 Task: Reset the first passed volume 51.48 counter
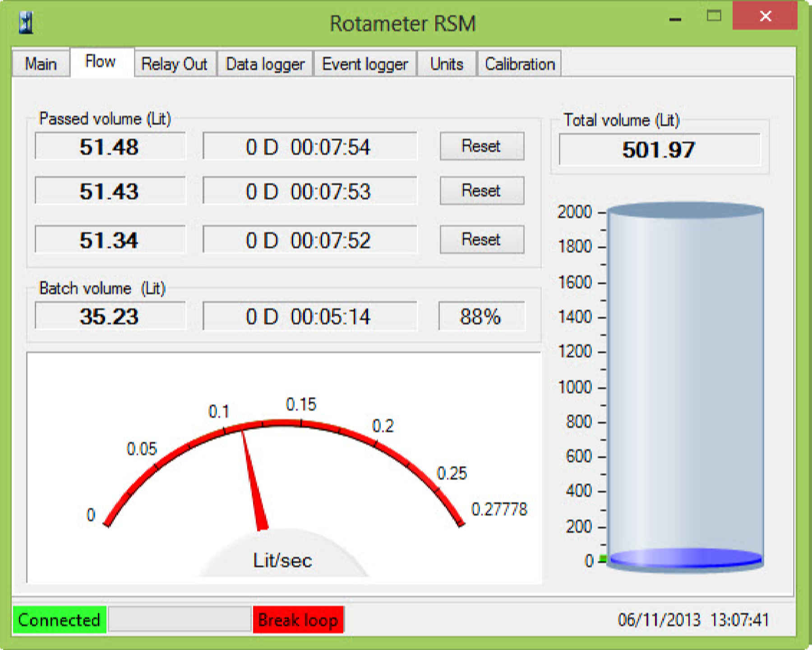481,146
